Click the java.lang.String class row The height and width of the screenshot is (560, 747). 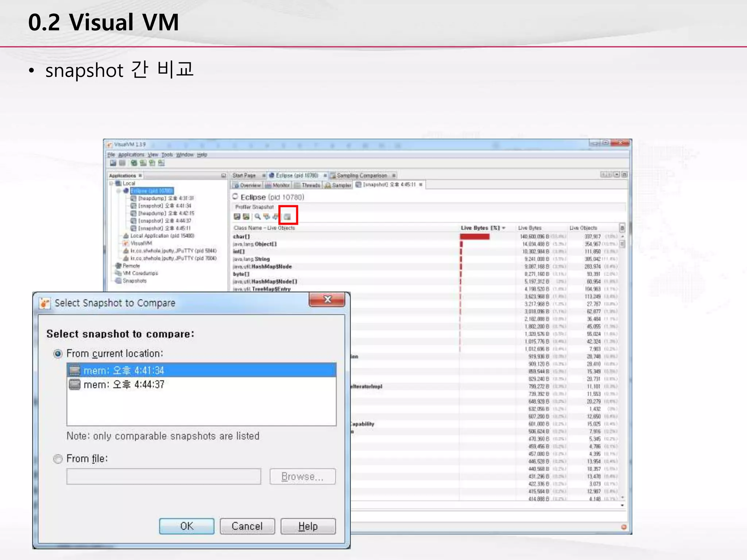425,259
